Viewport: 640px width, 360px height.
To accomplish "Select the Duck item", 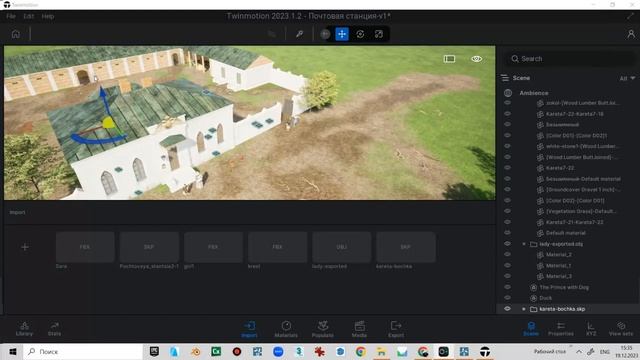I will tap(546, 298).
